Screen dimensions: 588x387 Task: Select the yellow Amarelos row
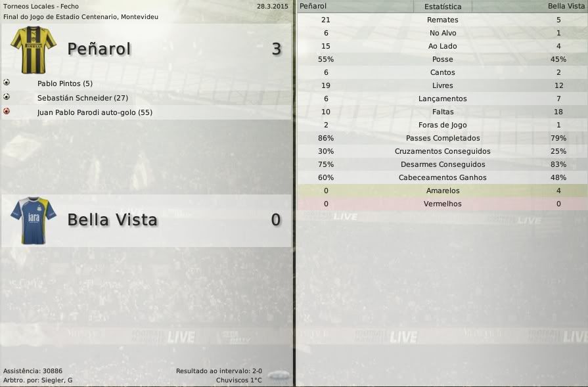[x=442, y=191]
